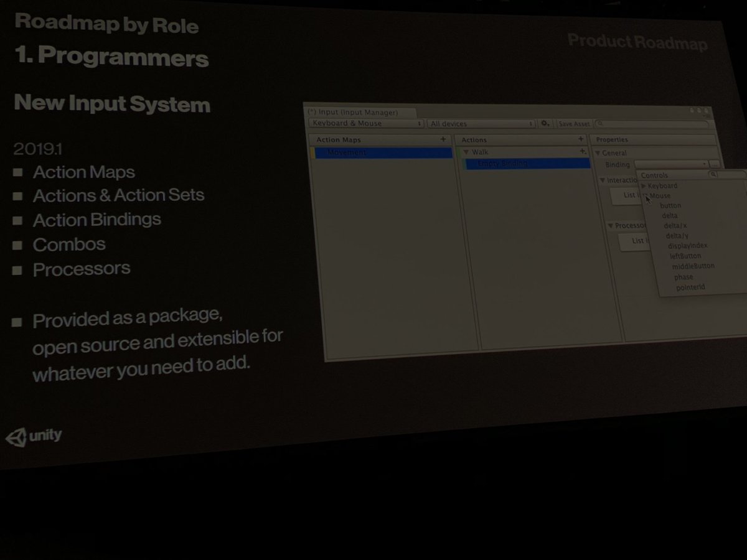Viewport: 747px width, 560px height.
Task: Search in the toolbar search field
Action: (651, 124)
